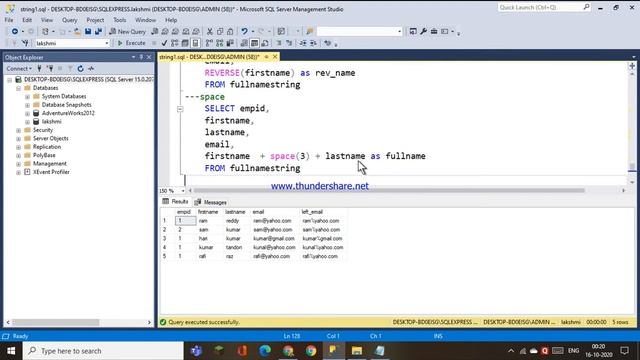Click the Refresh icon in Object Explorer
This screenshot has height=360, width=640.
[x=80, y=69]
